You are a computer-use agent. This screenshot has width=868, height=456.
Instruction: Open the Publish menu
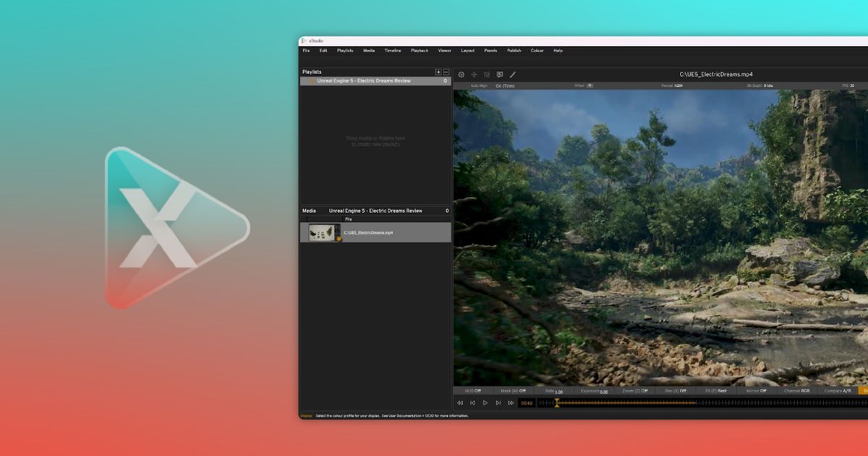tap(514, 51)
